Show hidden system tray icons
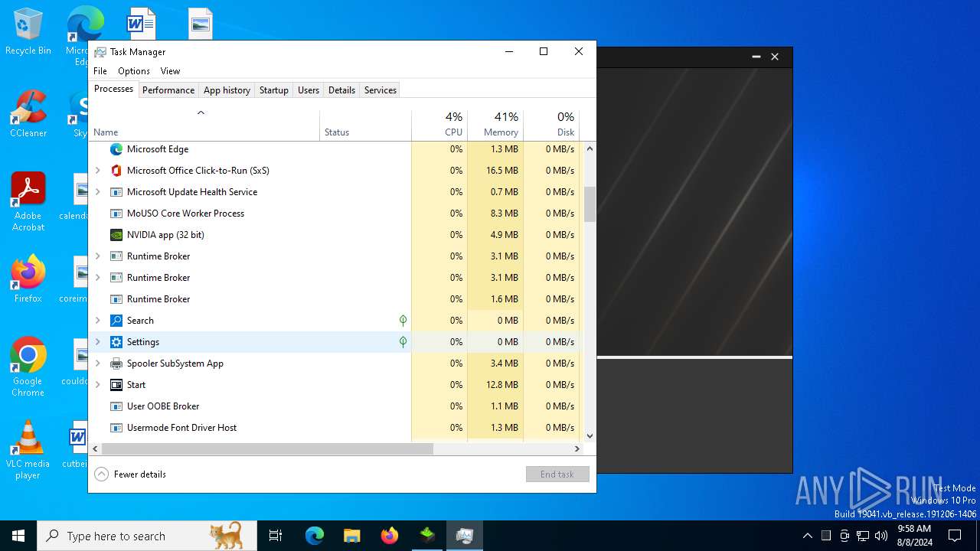Viewport: 980px width, 551px height. coord(807,536)
